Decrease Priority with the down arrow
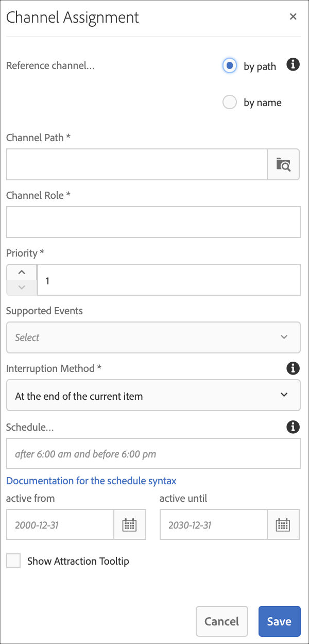The image size is (309, 644). click(22, 287)
